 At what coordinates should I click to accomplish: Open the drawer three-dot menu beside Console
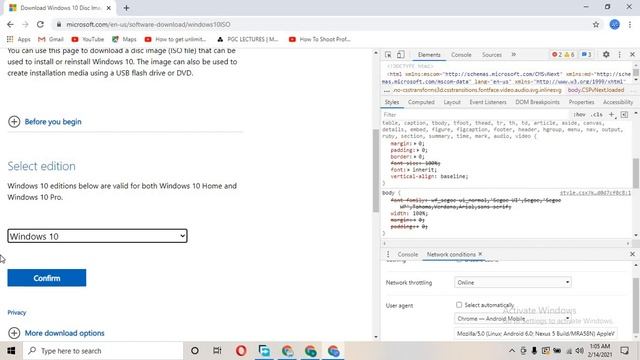coord(388,254)
